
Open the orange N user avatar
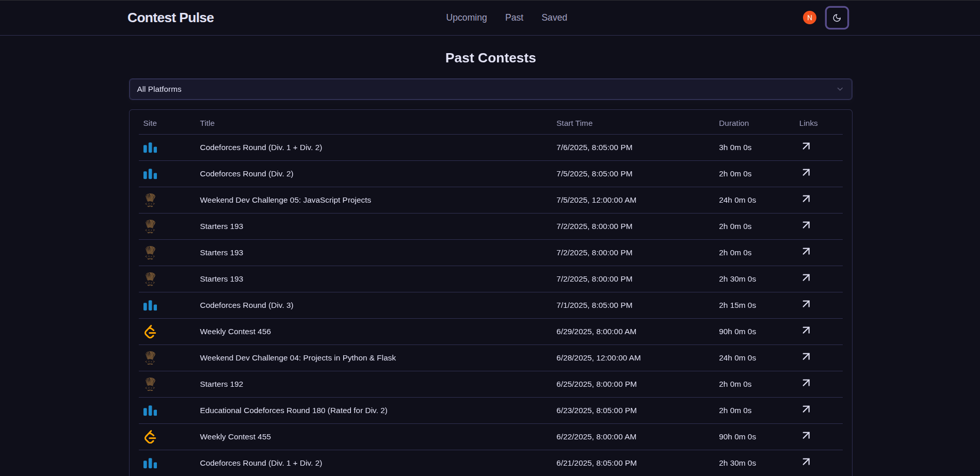coord(809,18)
